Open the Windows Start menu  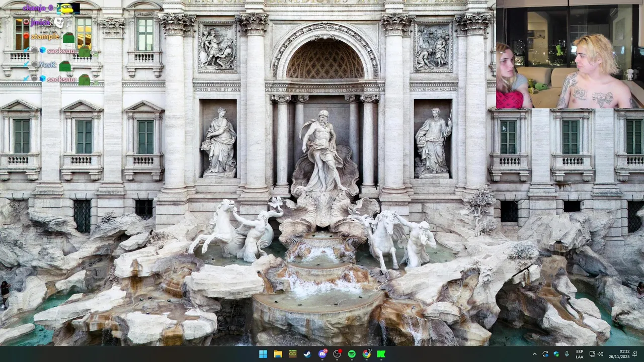pyautogui.click(x=263, y=354)
